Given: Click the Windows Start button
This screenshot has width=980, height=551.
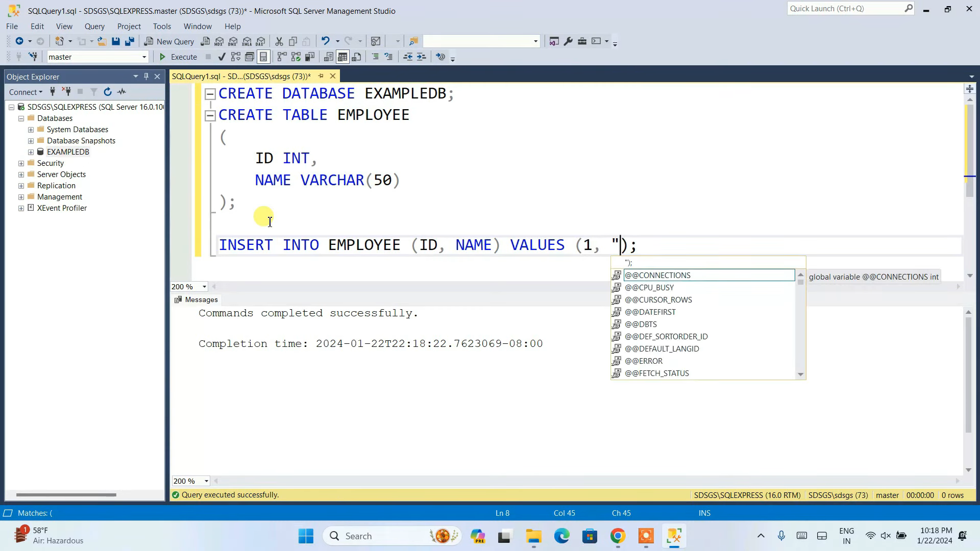Looking at the screenshot, I should pos(306,536).
